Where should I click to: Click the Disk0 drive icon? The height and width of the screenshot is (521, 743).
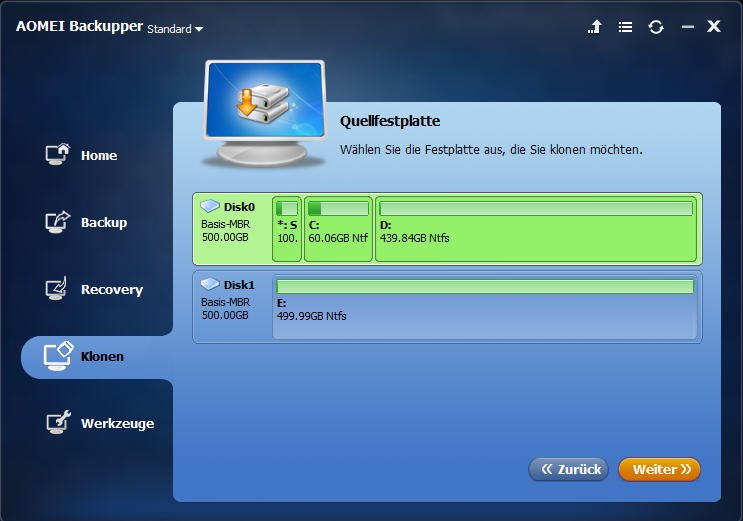[210, 206]
